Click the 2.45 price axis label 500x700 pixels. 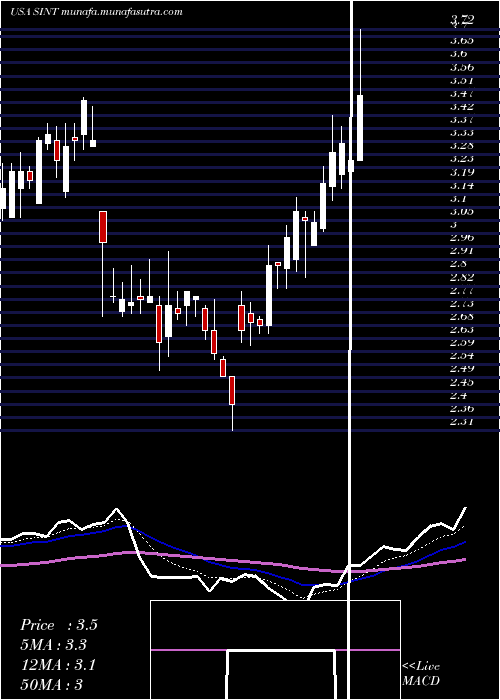coord(462,382)
